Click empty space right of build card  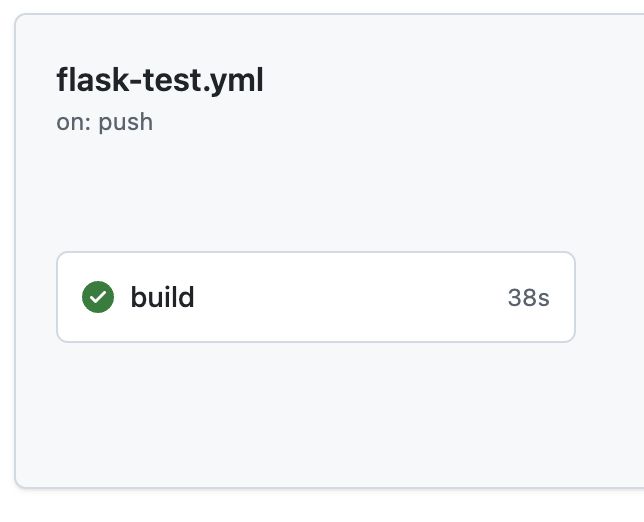pos(610,297)
